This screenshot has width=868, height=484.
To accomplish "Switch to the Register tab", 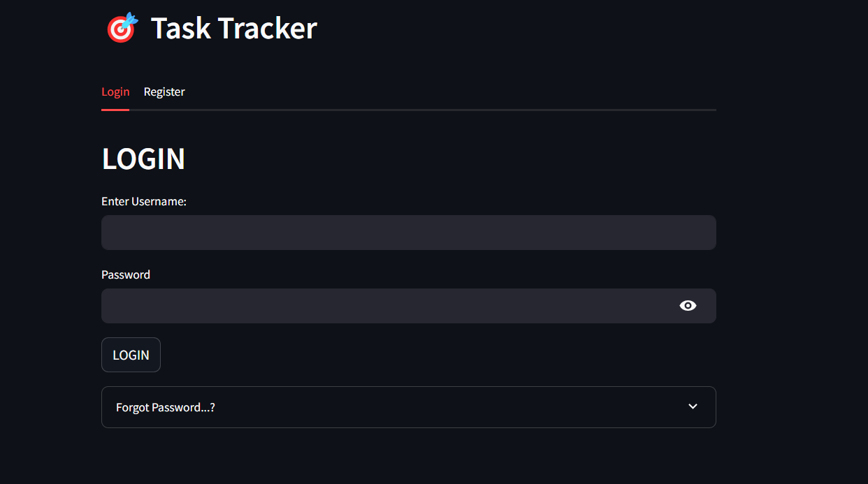I will 164,92.
